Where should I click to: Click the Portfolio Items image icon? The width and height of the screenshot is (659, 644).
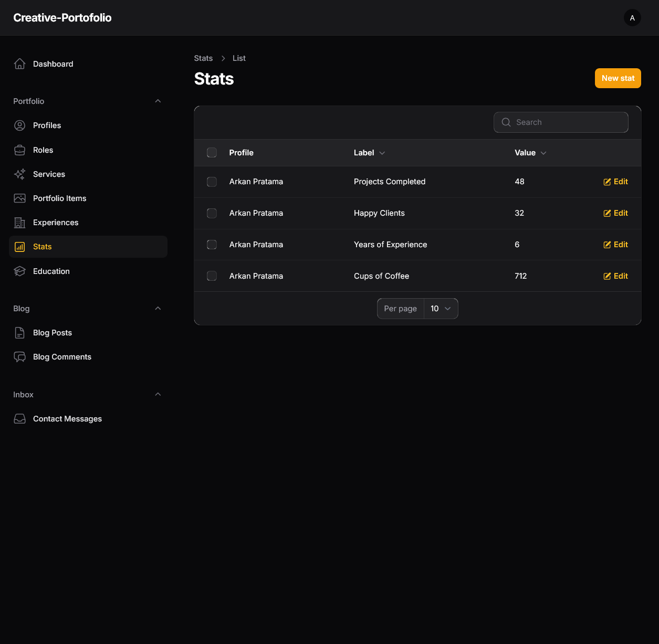[x=19, y=198]
